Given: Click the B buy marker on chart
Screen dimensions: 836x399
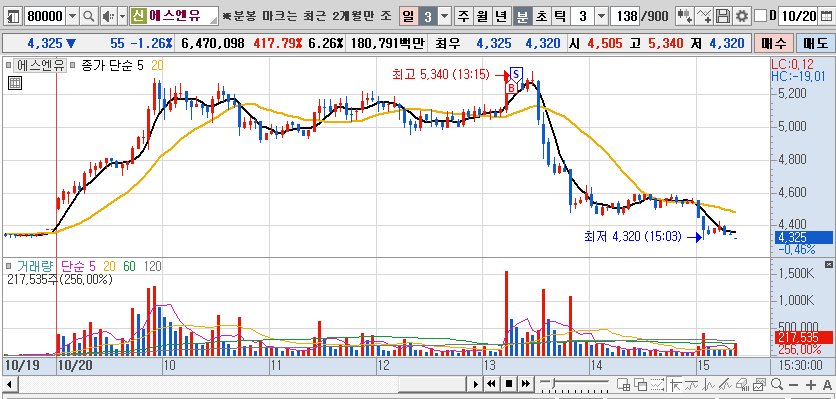Looking at the screenshot, I should point(511,87).
